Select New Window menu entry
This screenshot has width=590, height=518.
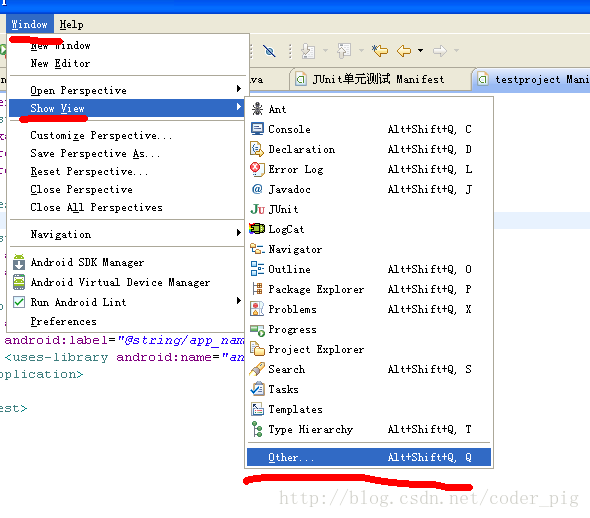(x=127, y=46)
